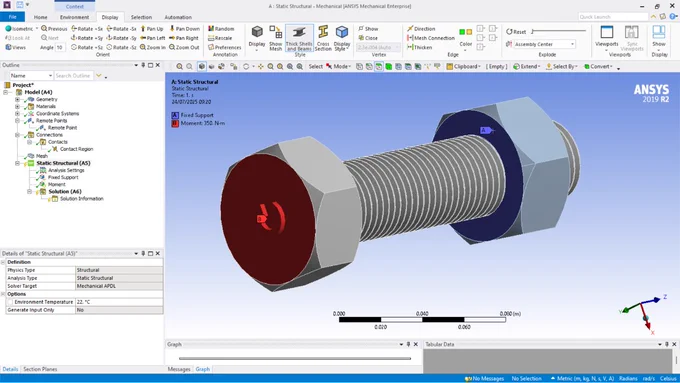Open annotation Preferences
The height and width of the screenshot is (383, 680).
point(224,47)
